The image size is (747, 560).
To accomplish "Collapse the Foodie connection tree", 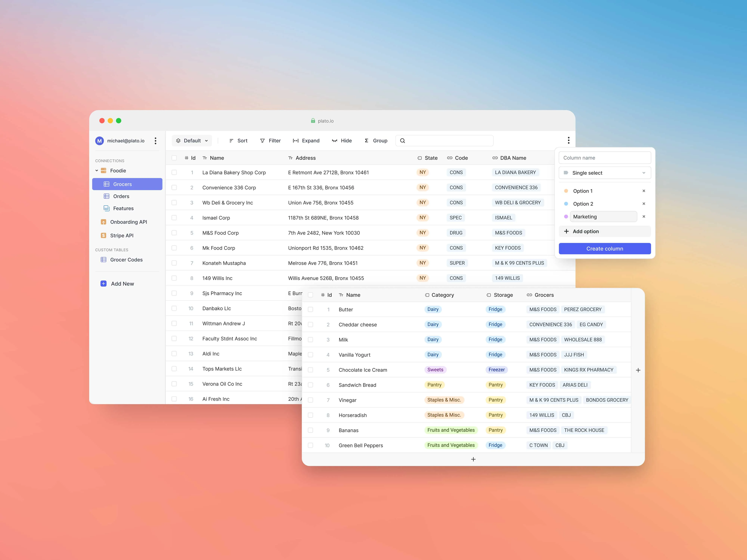I will click(97, 171).
